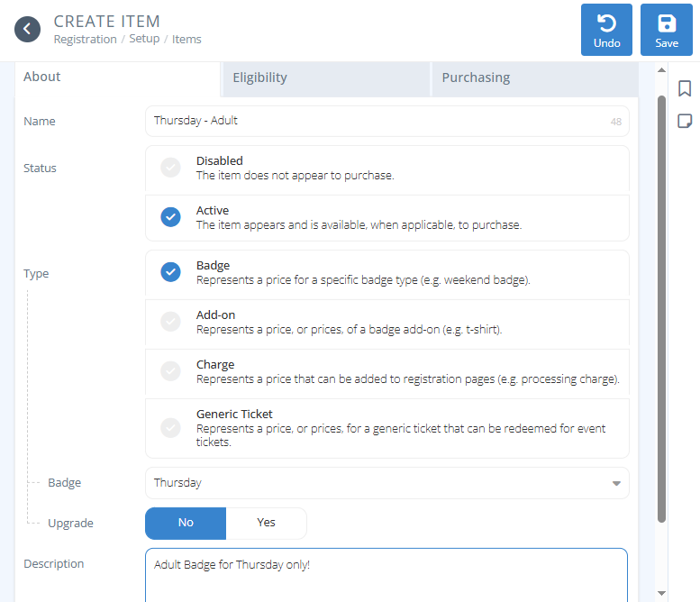
Task: Switch to the Purchasing tab
Action: coord(535,79)
